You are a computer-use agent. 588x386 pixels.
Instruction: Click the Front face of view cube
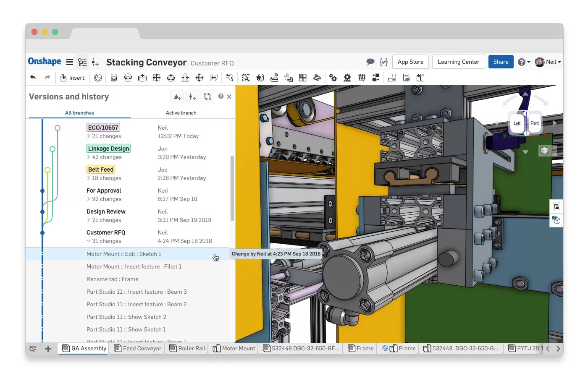click(x=534, y=123)
